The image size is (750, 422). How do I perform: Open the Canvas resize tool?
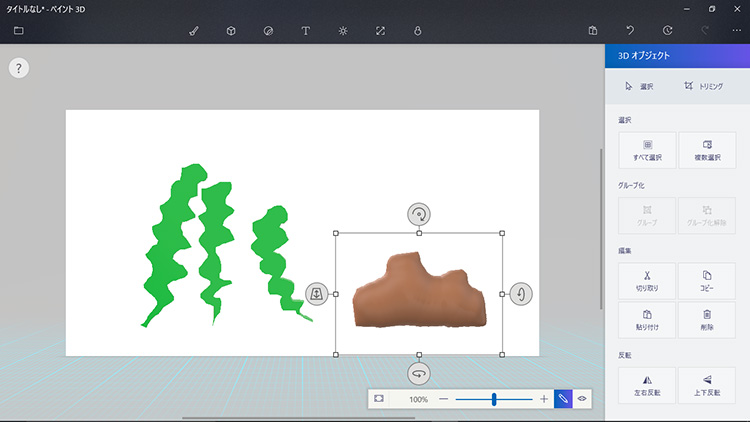click(380, 30)
